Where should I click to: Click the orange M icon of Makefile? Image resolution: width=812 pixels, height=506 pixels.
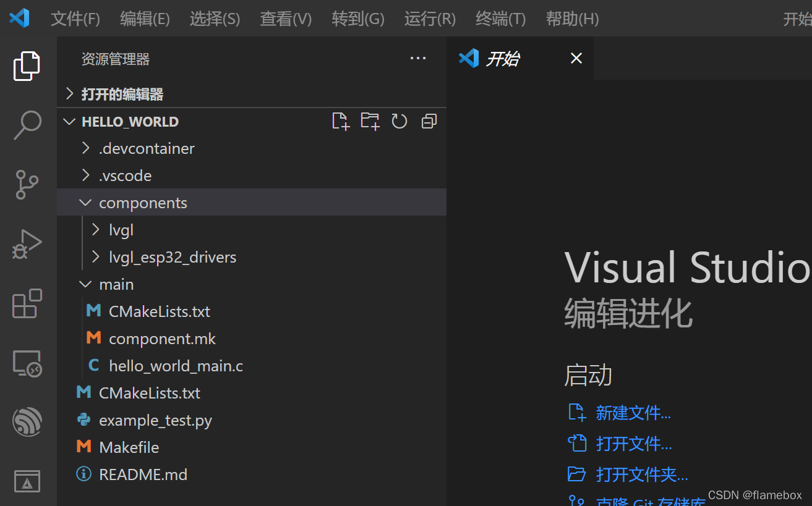click(x=83, y=447)
